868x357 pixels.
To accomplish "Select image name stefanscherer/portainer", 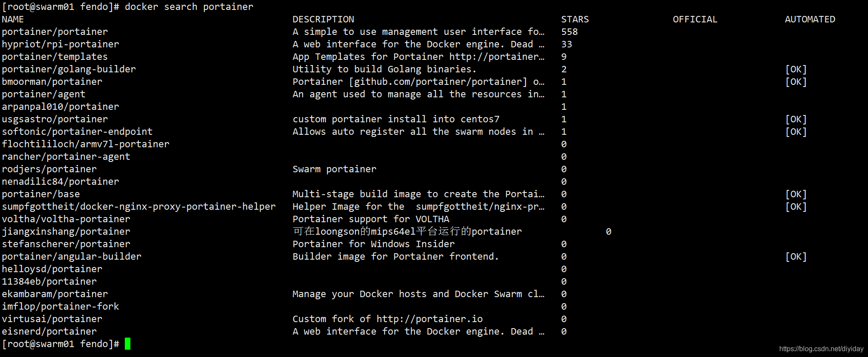I will click(x=66, y=244).
